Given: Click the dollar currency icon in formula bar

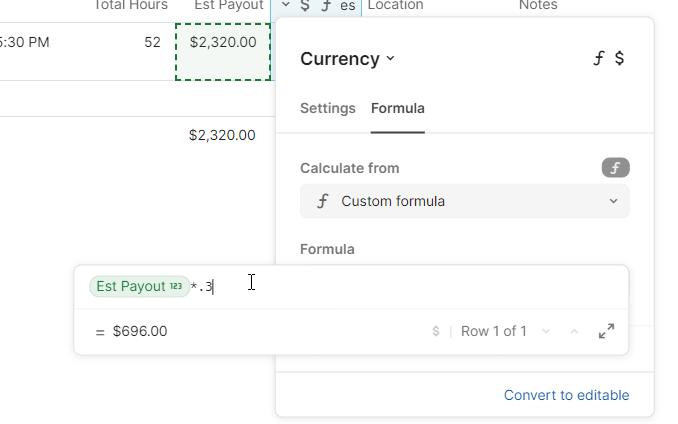Looking at the screenshot, I should 436,331.
